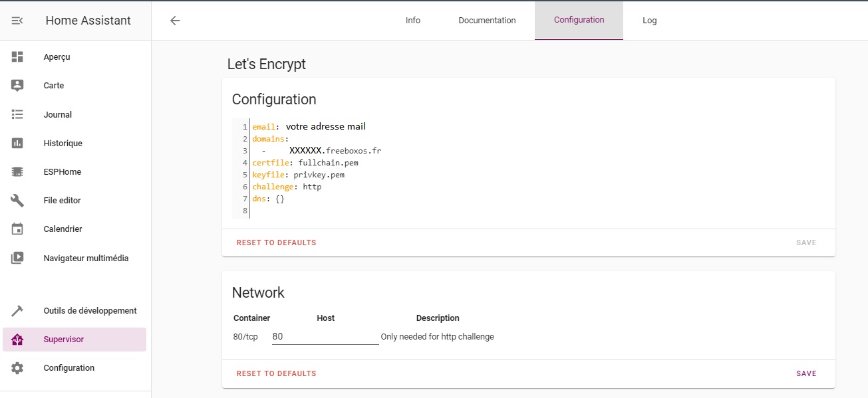Screen dimensions: 868x398
Task: Go back using the arrow button
Action: (175, 21)
